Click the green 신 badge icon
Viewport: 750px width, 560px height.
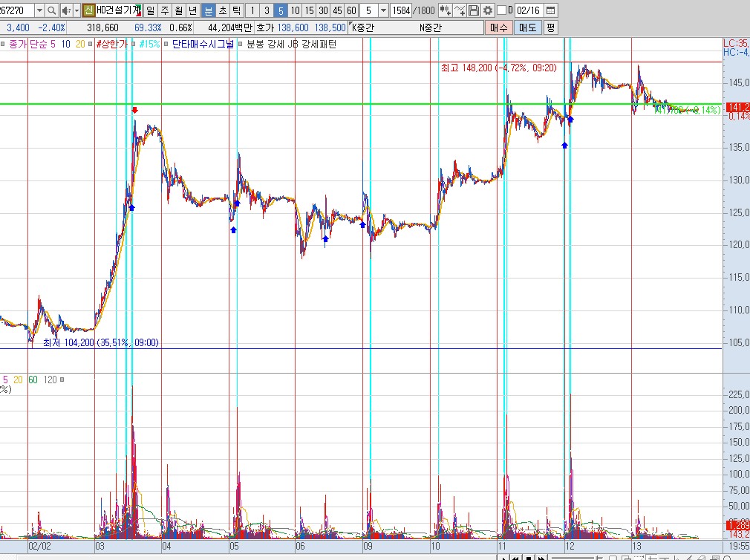(88, 10)
